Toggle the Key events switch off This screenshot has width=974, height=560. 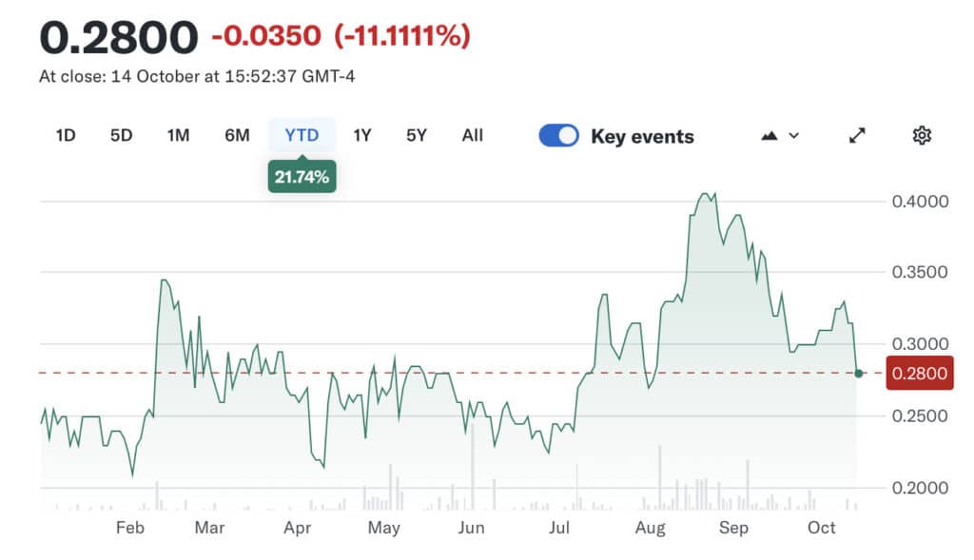coord(558,136)
